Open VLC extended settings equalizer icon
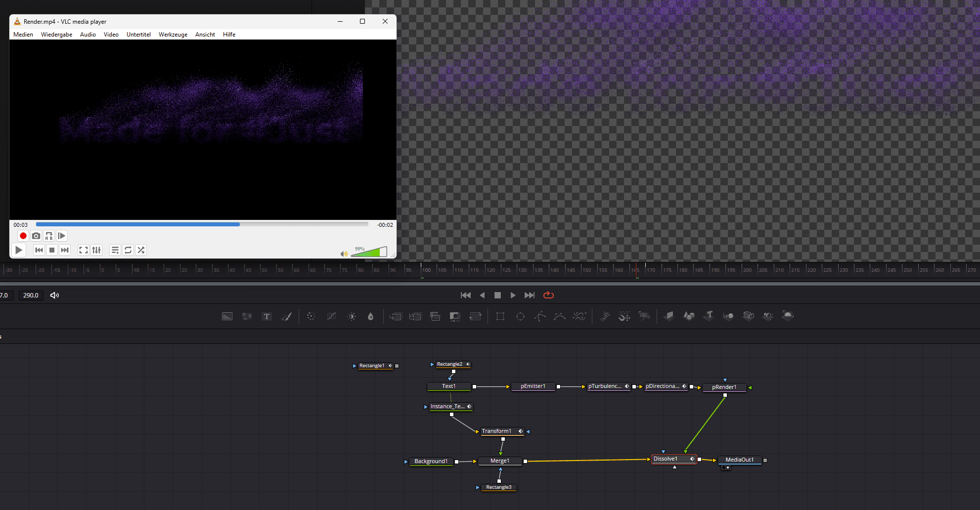980x510 pixels. coord(96,250)
